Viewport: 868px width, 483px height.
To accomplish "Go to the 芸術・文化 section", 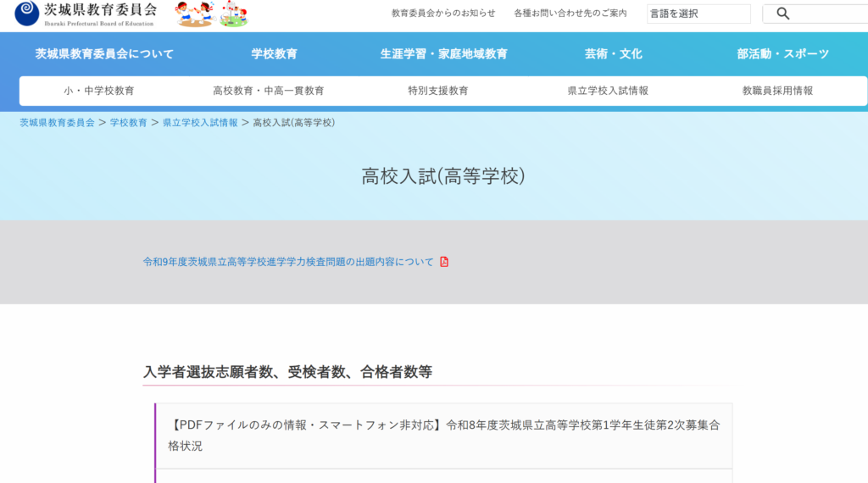I will 614,53.
